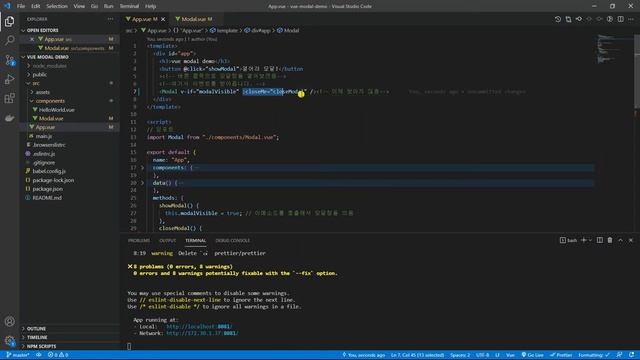Screen dimensions: 640x360
Task: Click notifications bell in status bar
Action: click(631, 355)
